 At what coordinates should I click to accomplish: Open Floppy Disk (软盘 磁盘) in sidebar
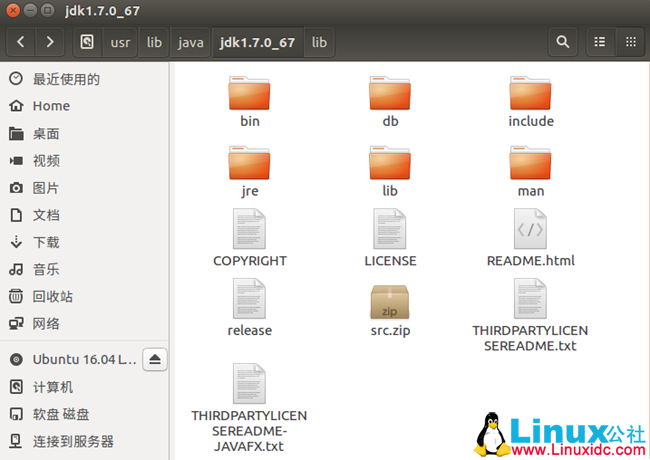pyautogui.click(x=85, y=414)
